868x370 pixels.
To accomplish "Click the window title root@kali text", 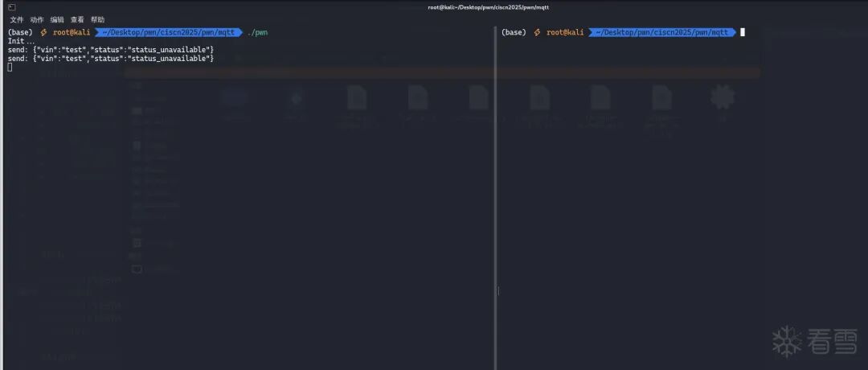I will click(x=489, y=7).
